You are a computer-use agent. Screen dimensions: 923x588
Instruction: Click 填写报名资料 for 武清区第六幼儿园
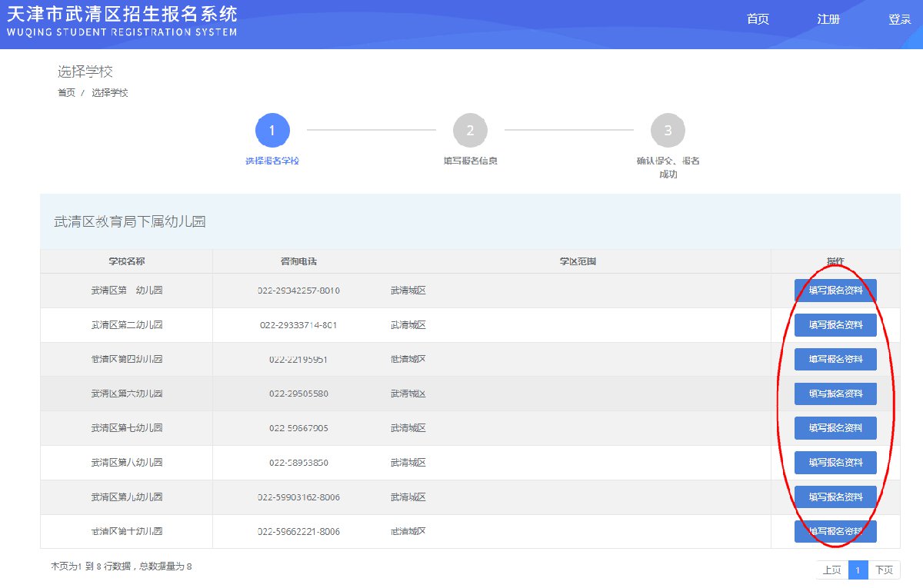(x=835, y=394)
